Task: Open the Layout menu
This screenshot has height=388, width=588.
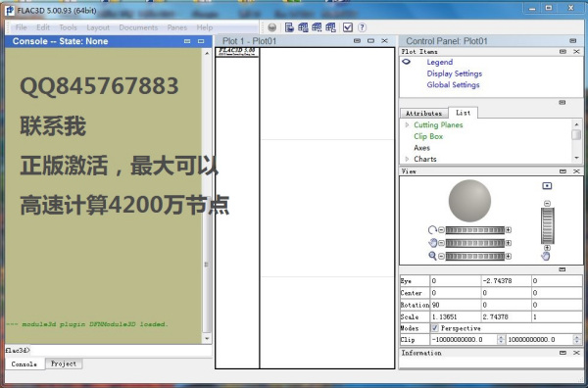Action: 98,27
